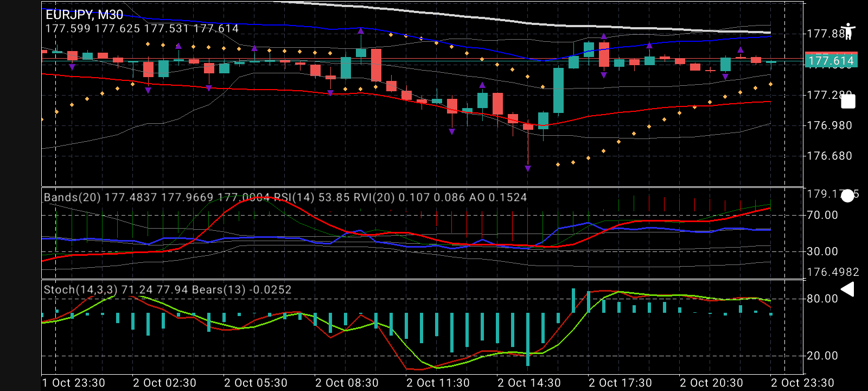Click the 30.00 level label

(x=822, y=251)
